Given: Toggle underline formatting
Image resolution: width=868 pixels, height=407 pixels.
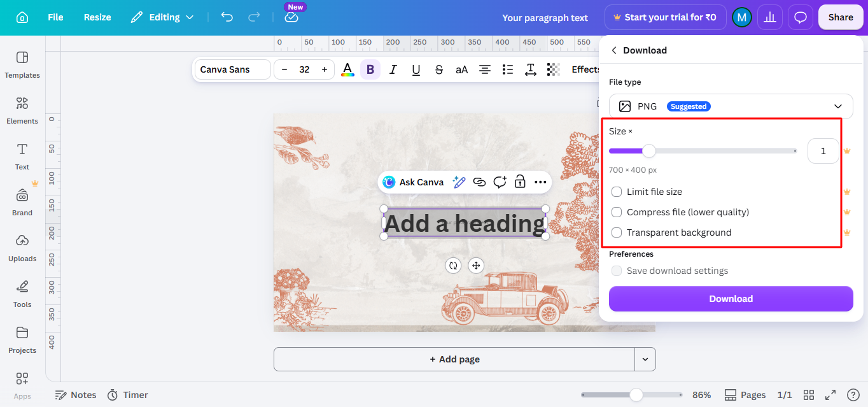Looking at the screenshot, I should [x=416, y=69].
